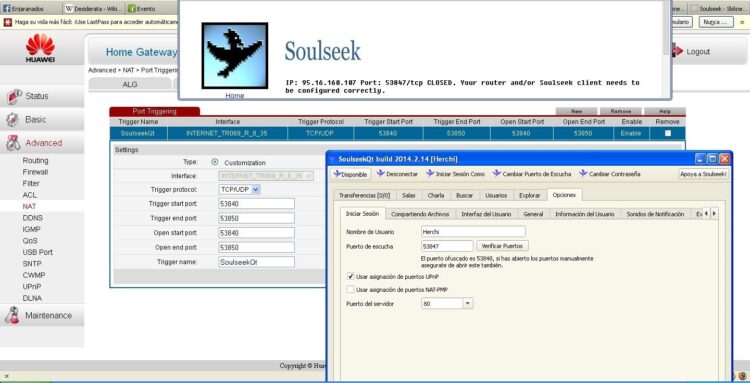Toggle Usar asignación de puertos NAT-PMP checkbox

point(351,289)
